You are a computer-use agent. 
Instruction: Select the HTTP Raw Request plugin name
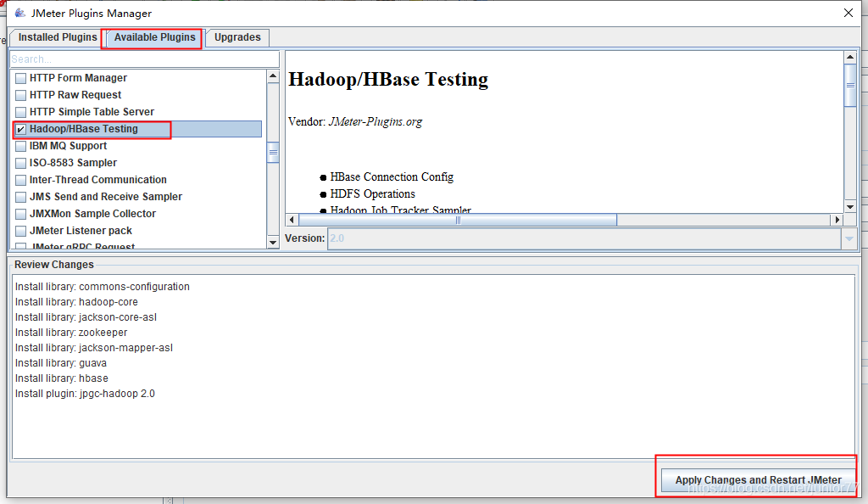(75, 95)
